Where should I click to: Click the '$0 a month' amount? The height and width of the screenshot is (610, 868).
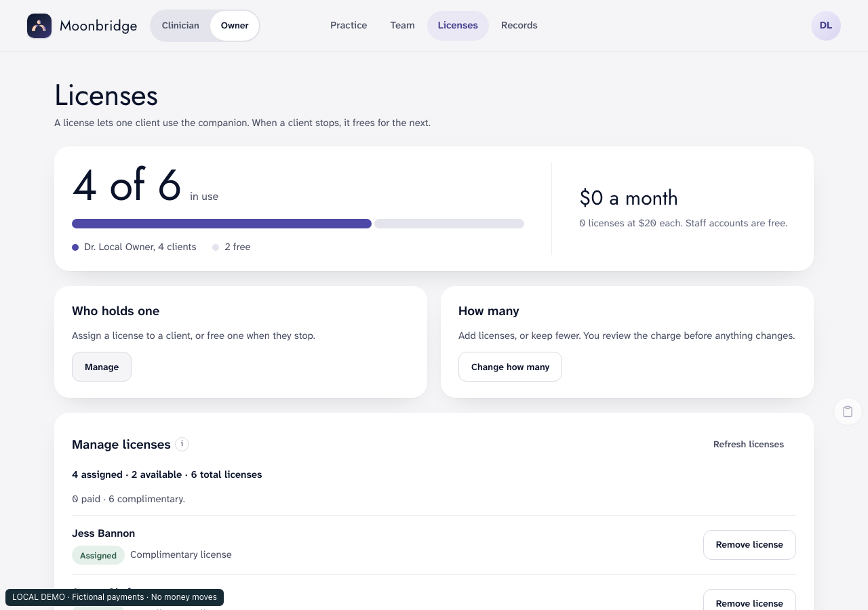(x=629, y=198)
